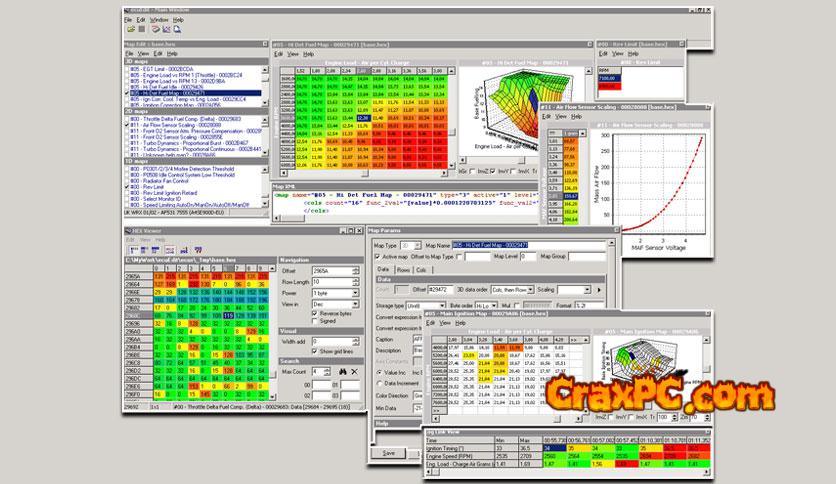Click the Max Count stepper
Screen dimensions: 836x484
pos(327,372)
